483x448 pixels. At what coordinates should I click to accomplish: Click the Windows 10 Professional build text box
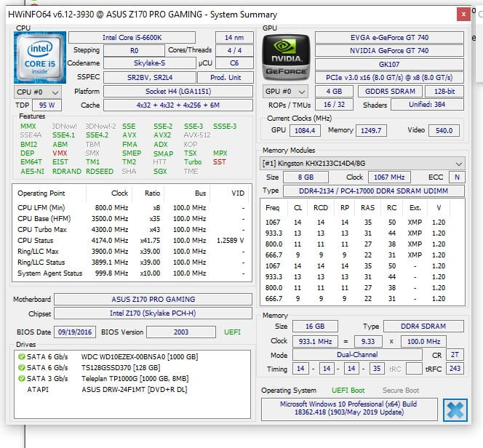348,409
